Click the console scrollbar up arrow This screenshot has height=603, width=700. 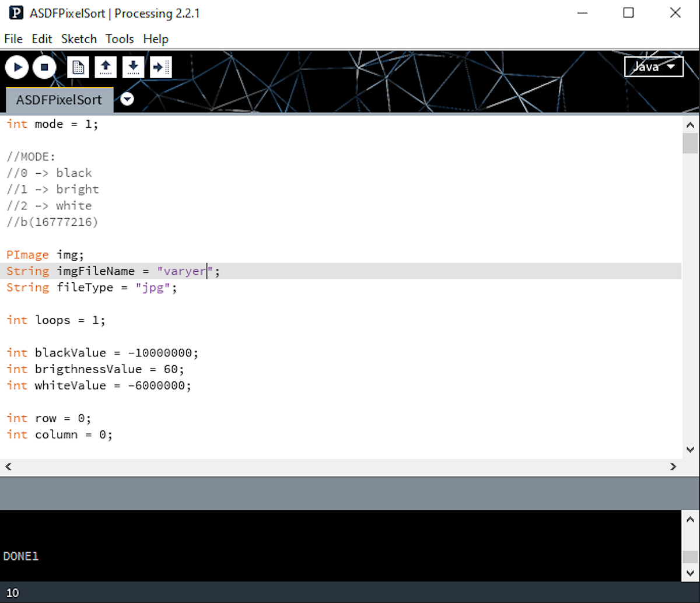point(690,519)
